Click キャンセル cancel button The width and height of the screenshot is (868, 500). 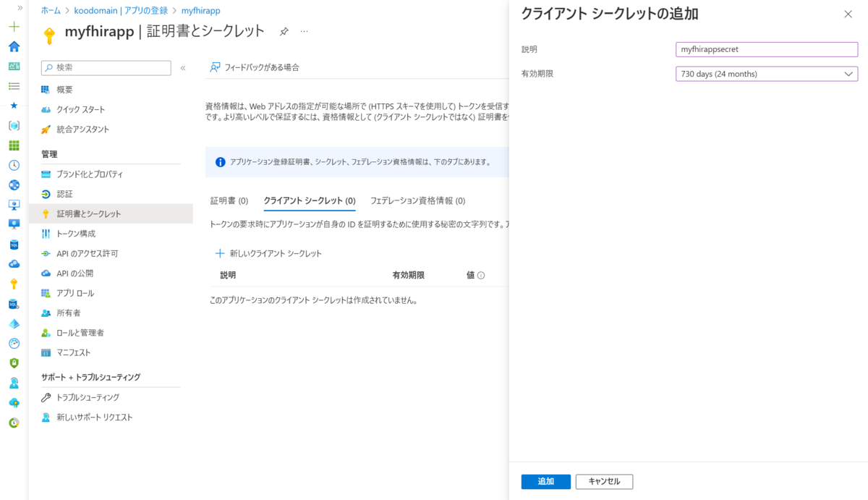(604, 482)
